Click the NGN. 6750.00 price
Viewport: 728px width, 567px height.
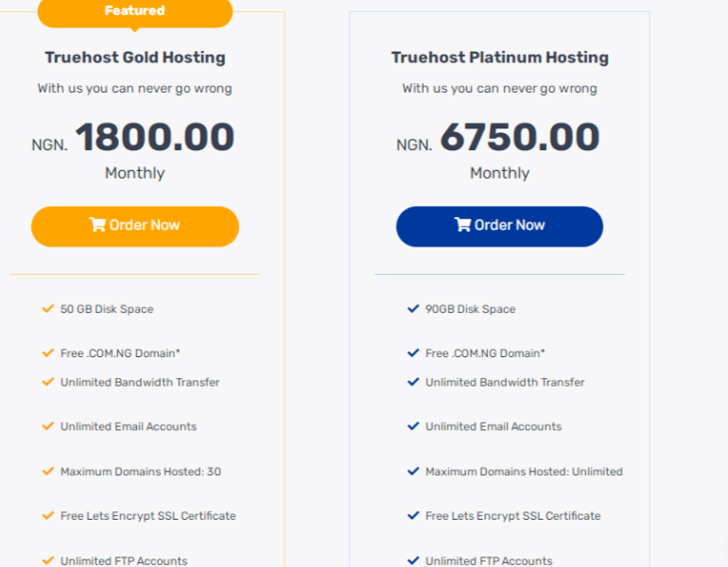pyautogui.click(x=498, y=139)
